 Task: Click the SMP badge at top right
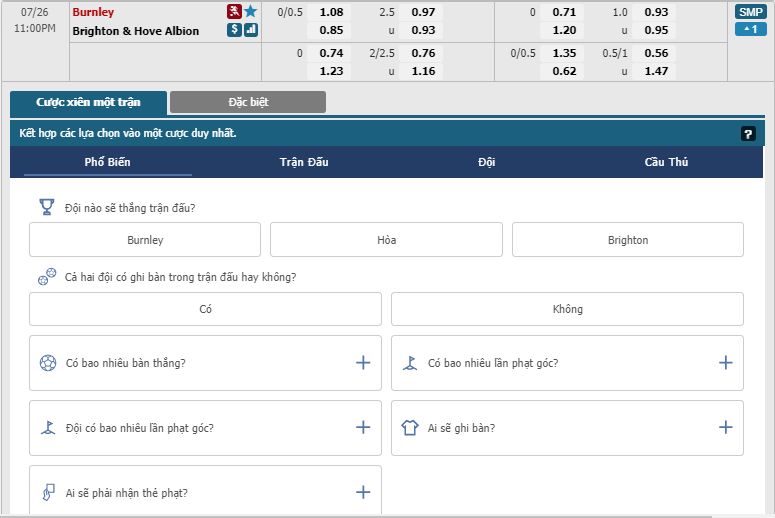coord(750,12)
